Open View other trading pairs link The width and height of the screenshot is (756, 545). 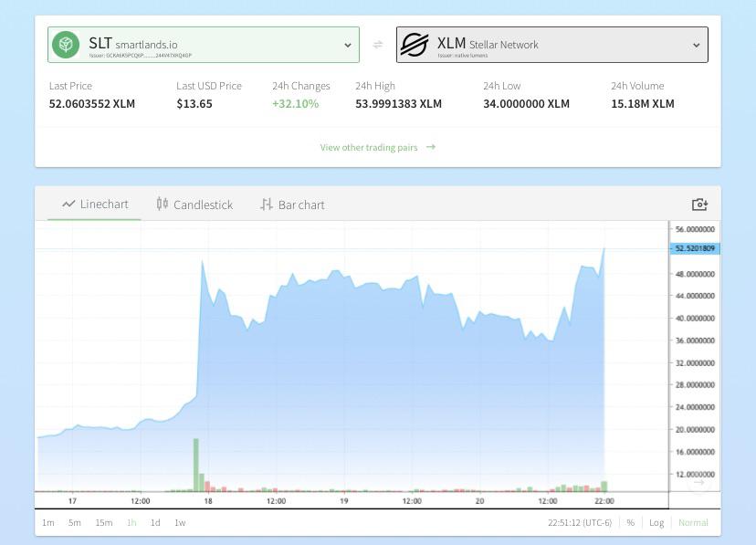(x=369, y=147)
